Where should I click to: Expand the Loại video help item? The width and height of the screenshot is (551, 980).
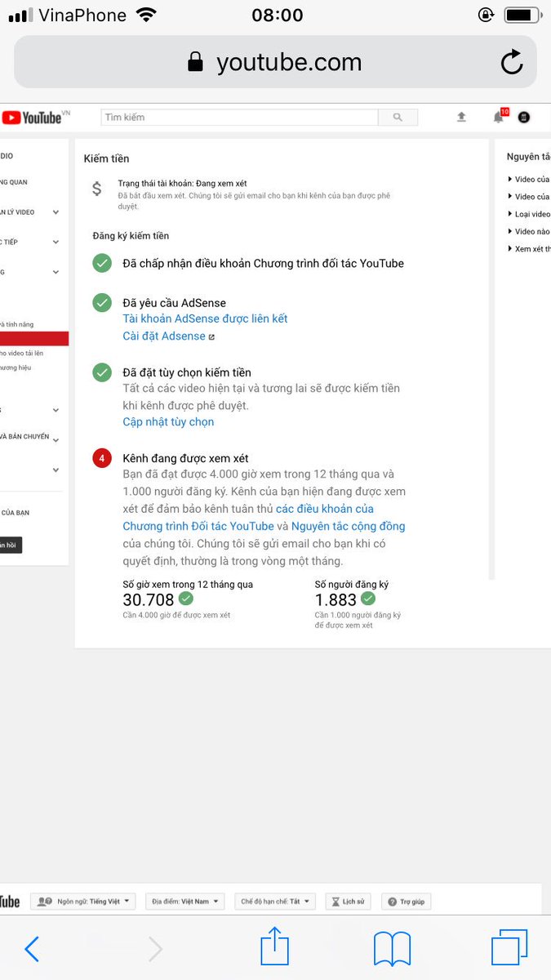528,214
